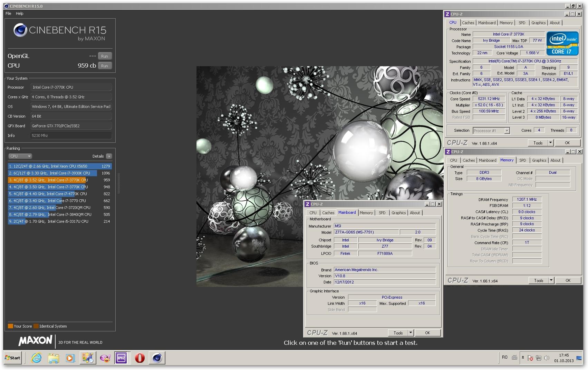Click CPU-Z title icon in Mainboard window
Screen dimensions: 588x370
308,204
